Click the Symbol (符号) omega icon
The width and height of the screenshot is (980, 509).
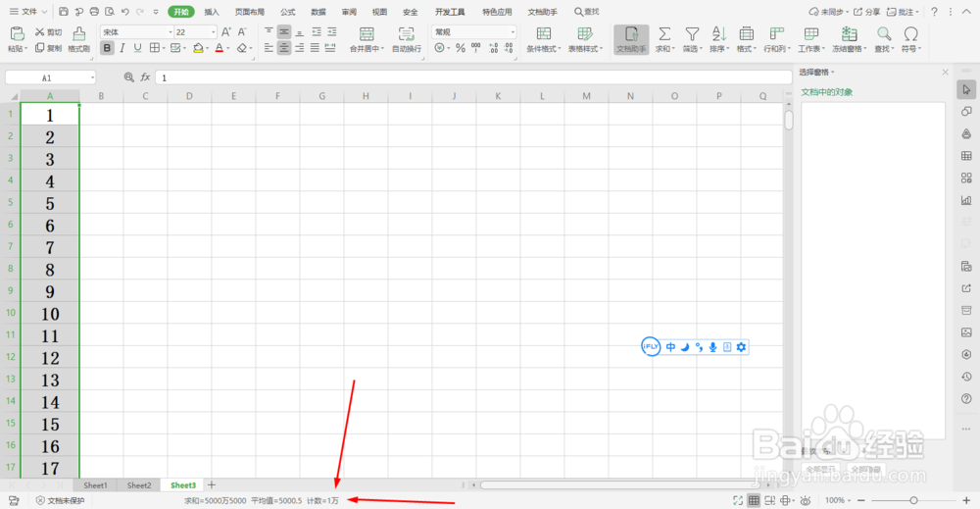[911, 33]
